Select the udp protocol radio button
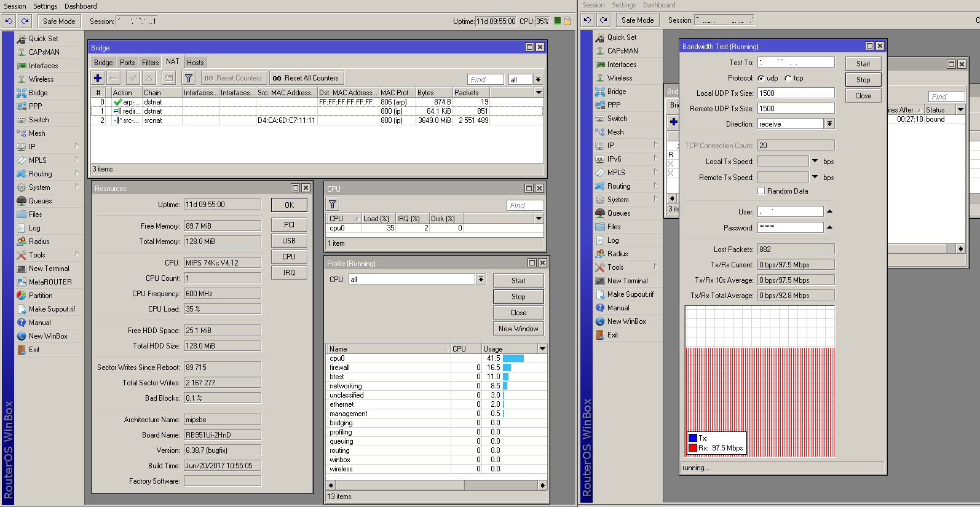980x507 pixels. tap(761, 79)
